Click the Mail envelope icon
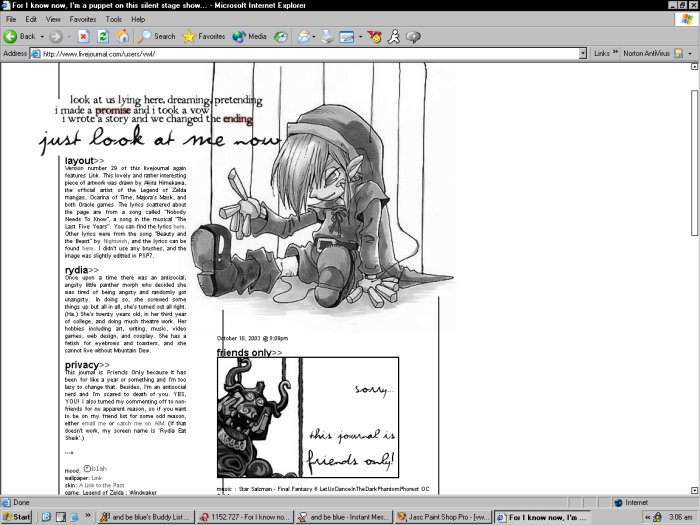Viewport: 700px width, 525px height. [304, 37]
